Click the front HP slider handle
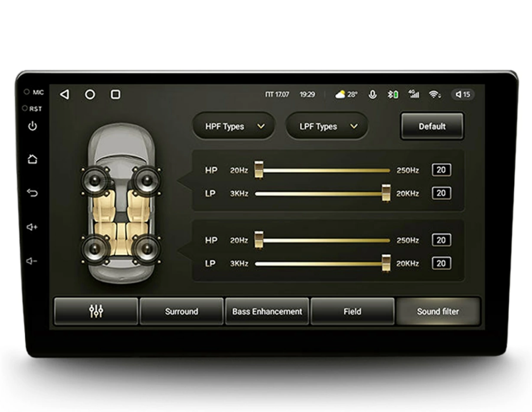The width and height of the screenshot is (532, 412). [x=259, y=170]
